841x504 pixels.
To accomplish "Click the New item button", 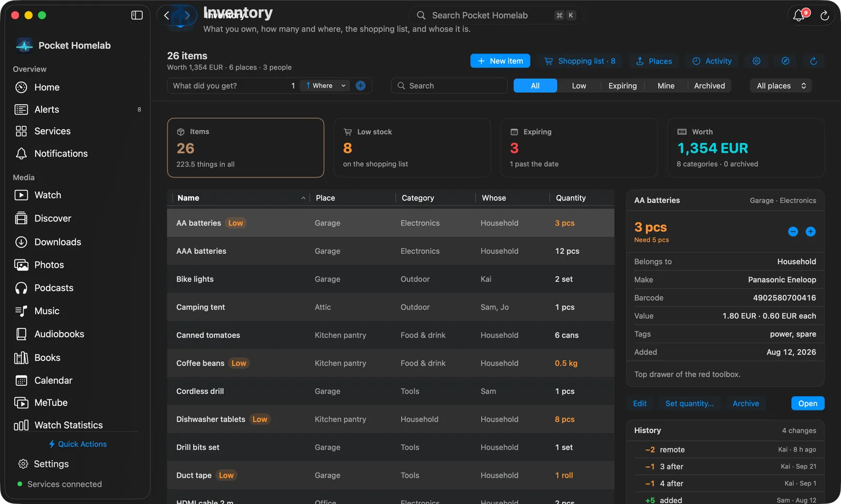I will pos(500,61).
